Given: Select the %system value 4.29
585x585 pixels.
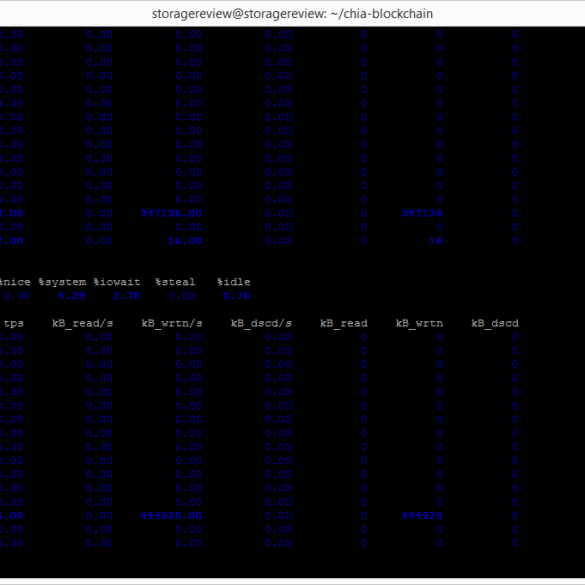Looking at the screenshot, I should coord(72,296).
